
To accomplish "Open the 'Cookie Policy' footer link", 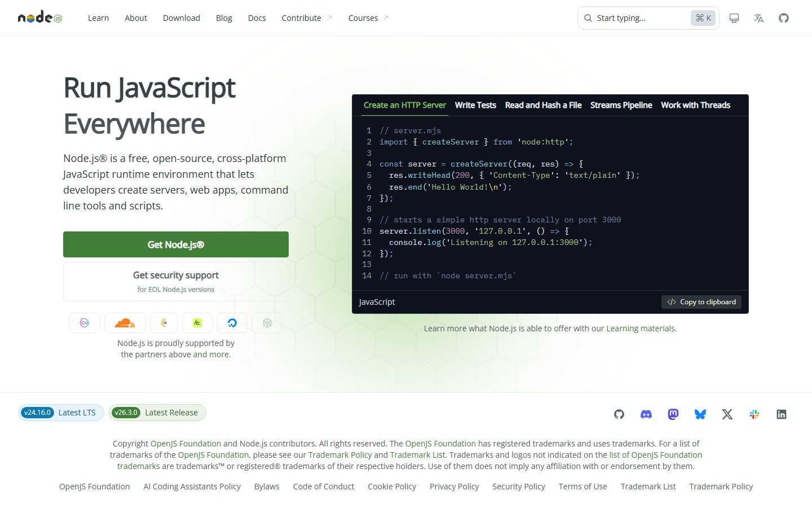I will point(392,487).
